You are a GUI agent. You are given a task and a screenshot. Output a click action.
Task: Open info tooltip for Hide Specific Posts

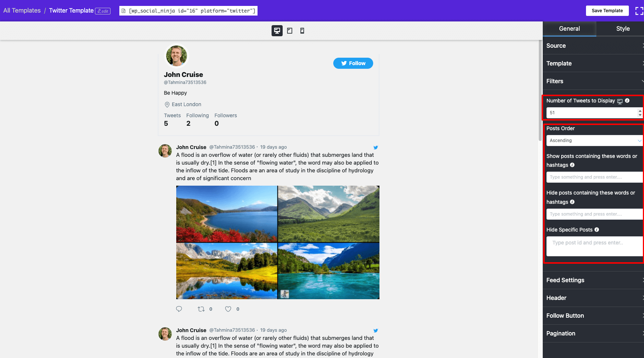point(596,230)
